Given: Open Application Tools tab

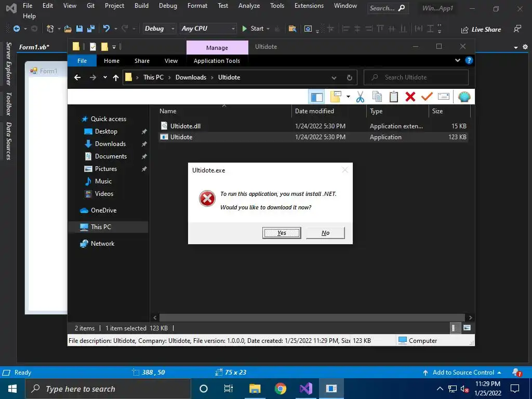Looking at the screenshot, I should [x=217, y=61].
